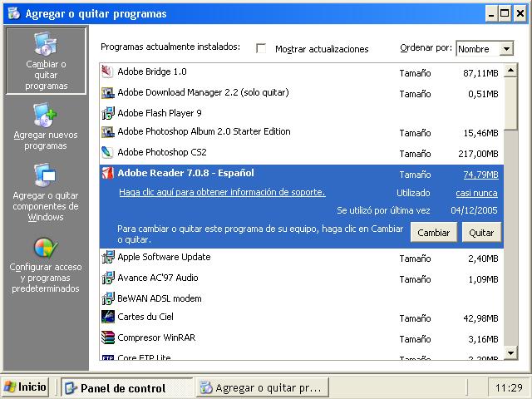Screen dimensions: 532x399
Task: Open the Inicio start button
Action: pyautogui.click(x=25, y=387)
